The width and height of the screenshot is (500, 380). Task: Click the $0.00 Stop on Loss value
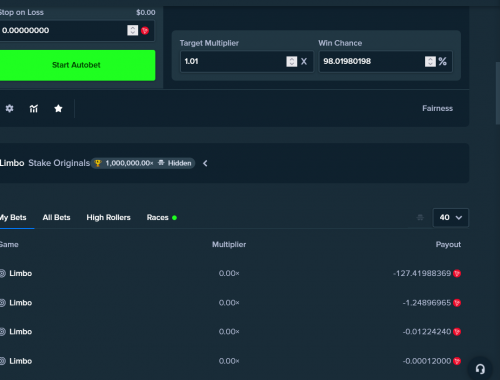pyautogui.click(x=146, y=12)
